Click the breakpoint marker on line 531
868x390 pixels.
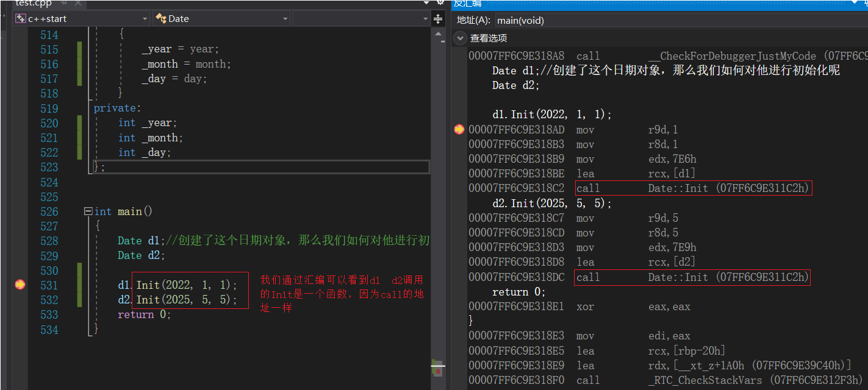pos(20,285)
